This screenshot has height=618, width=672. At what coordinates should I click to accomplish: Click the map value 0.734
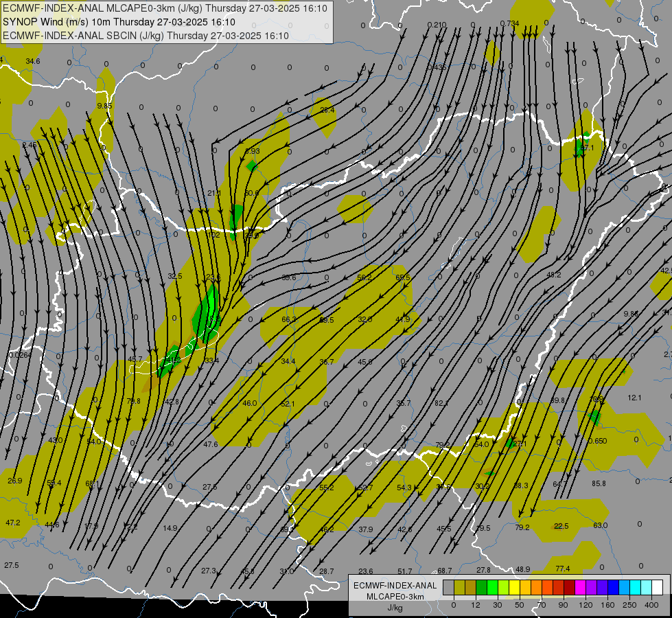point(509,23)
